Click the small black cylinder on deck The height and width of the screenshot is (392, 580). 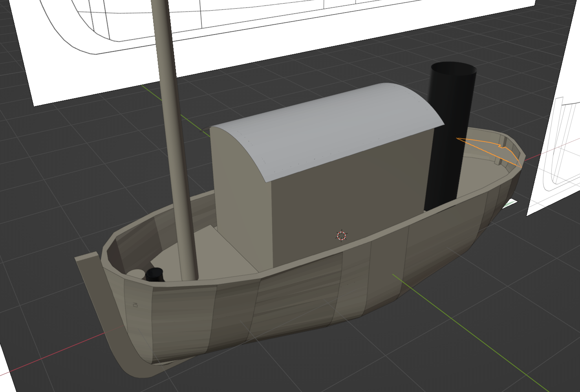pos(155,274)
